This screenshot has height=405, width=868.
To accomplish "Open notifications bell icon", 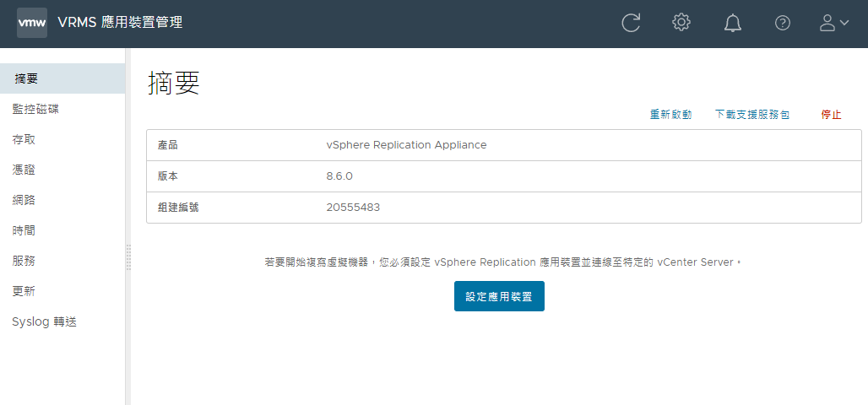I will pyautogui.click(x=732, y=23).
